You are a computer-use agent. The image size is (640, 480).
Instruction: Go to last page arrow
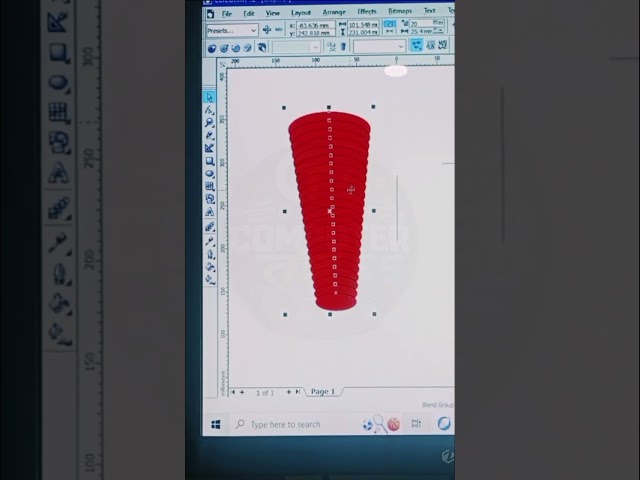298,392
